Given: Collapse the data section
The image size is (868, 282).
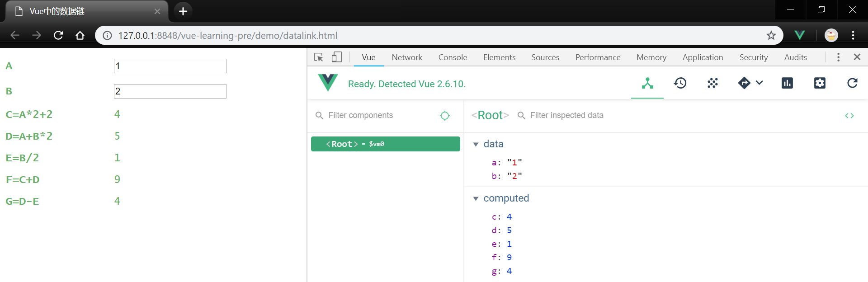Looking at the screenshot, I should [x=476, y=144].
